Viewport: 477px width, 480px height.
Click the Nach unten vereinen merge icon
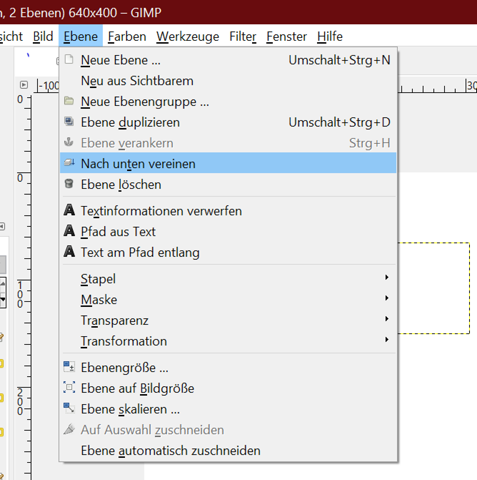click(69, 163)
